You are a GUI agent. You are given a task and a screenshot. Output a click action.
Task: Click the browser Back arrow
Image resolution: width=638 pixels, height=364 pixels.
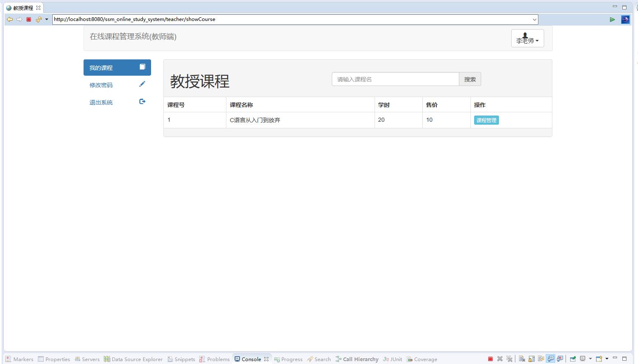pyautogui.click(x=9, y=19)
